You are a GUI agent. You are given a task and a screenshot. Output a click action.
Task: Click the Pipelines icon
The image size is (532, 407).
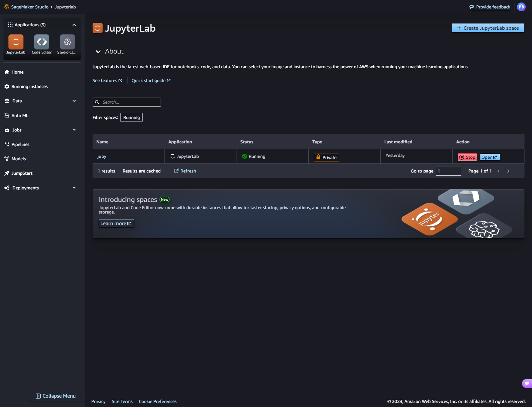pos(7,144)
